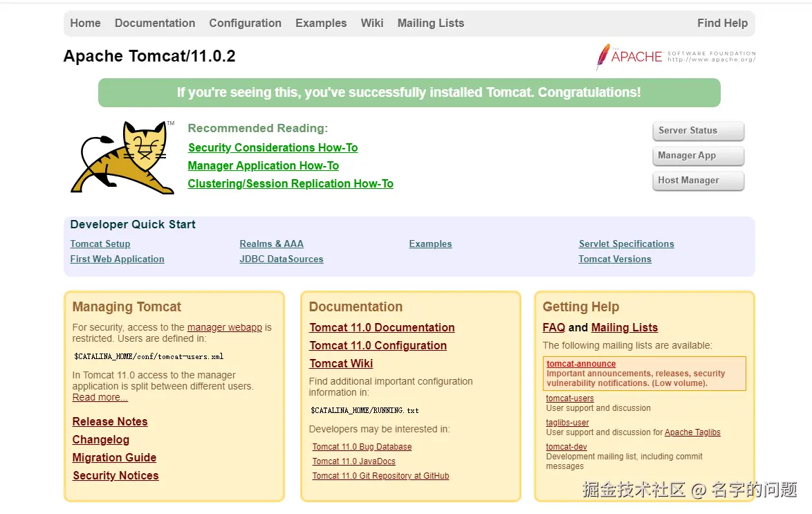
Task: Click the Host Manager button
Action: coord(698,181)
